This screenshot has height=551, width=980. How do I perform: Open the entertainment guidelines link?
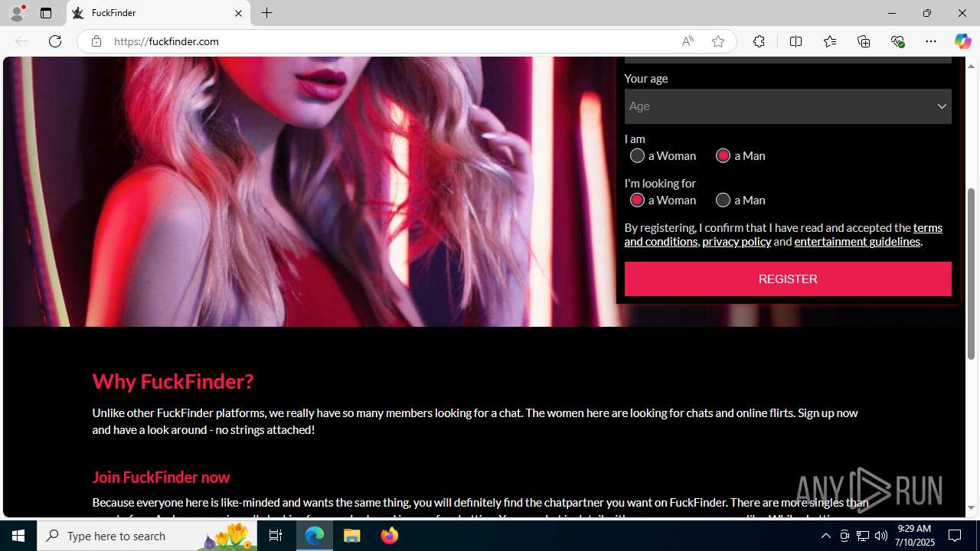click(x=857, y=241)
